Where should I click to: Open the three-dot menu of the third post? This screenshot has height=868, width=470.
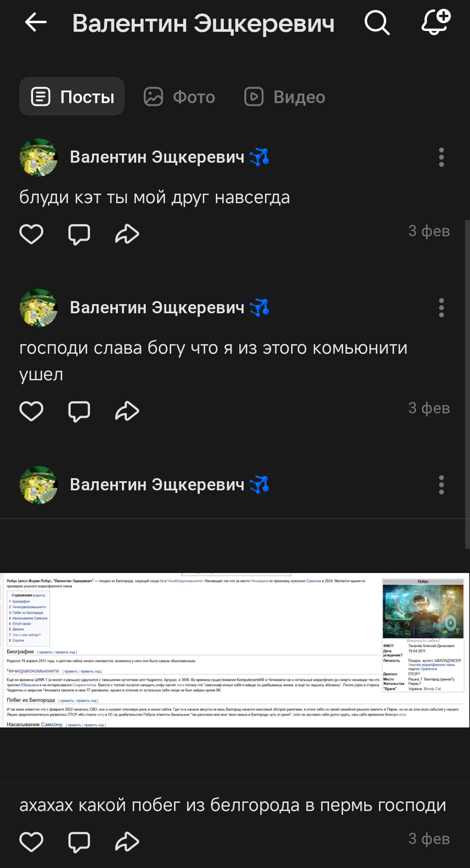click(441, 485)
